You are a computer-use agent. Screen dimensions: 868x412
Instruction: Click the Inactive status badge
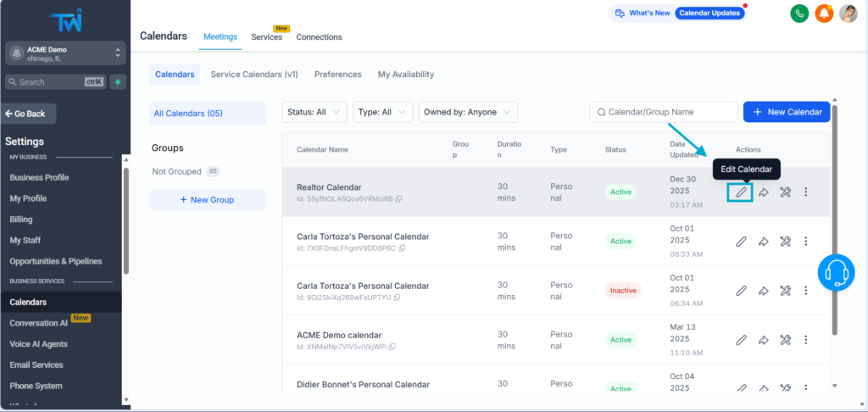click(623, 291)
